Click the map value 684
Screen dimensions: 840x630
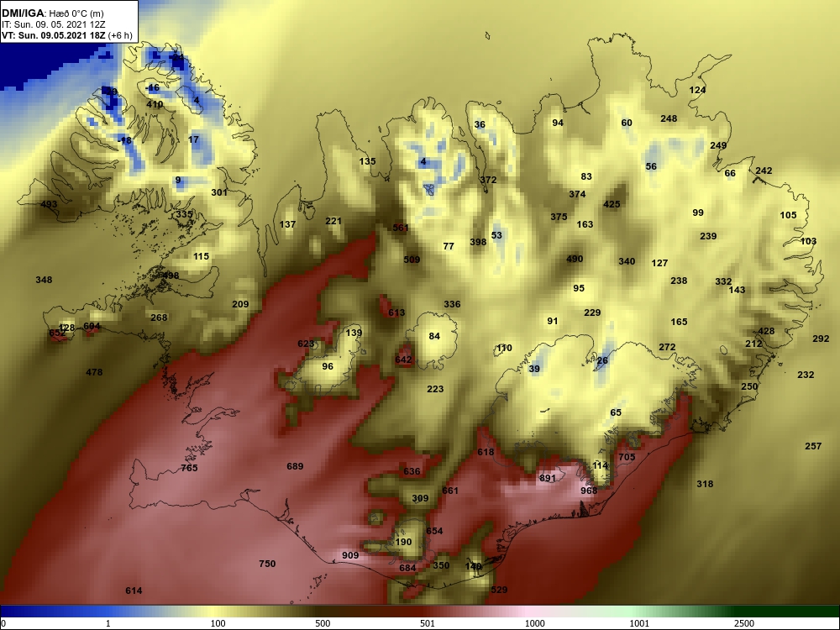(x=407, y=567)
